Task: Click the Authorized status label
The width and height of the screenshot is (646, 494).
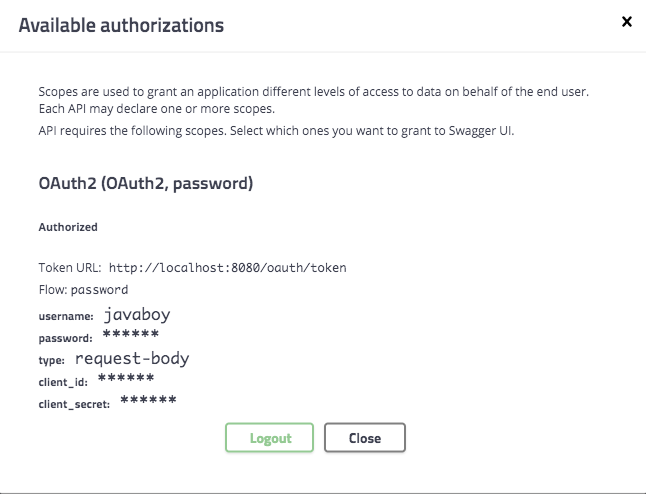Action: pyautogui.click(x=68, y=227)
